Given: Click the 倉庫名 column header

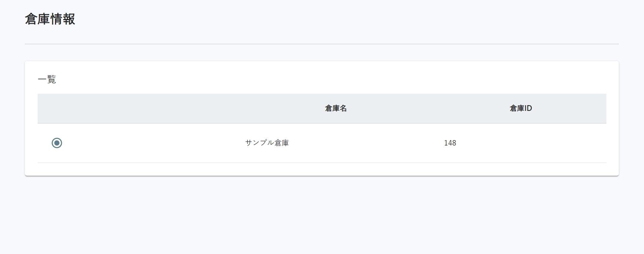Looking at the screenshot, I should coord(336,108).
